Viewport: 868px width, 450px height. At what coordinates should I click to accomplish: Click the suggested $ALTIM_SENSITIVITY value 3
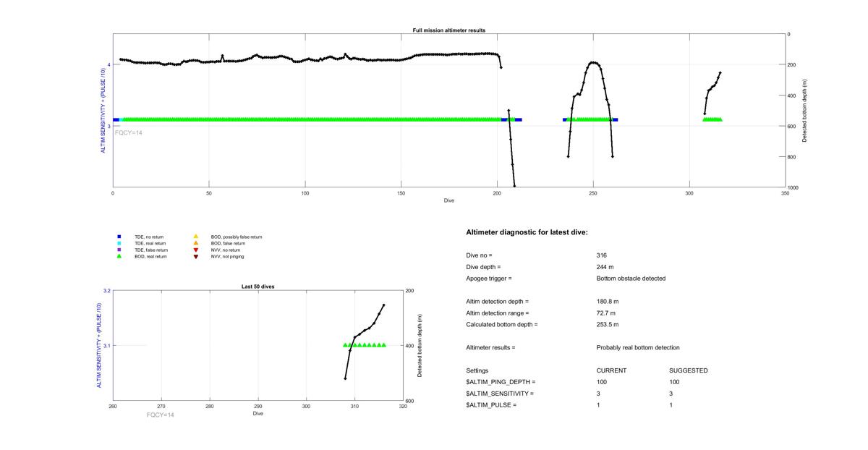pyautogui.click(x=671, y=394)
